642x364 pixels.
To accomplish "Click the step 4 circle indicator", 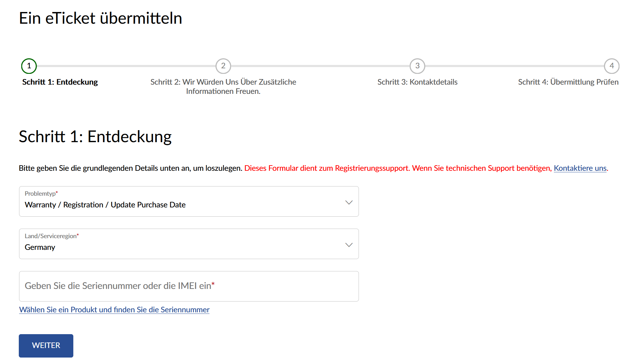I will [x=612, y=66].
